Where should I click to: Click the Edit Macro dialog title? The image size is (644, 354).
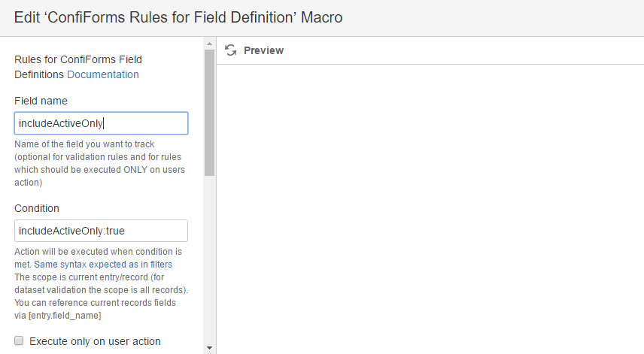178,17
